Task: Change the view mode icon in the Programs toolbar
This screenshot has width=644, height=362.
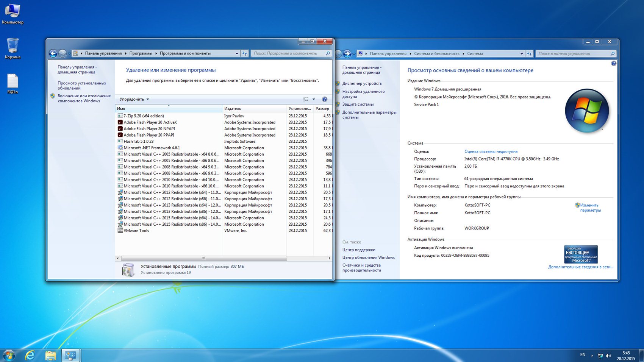Action: 306,99
